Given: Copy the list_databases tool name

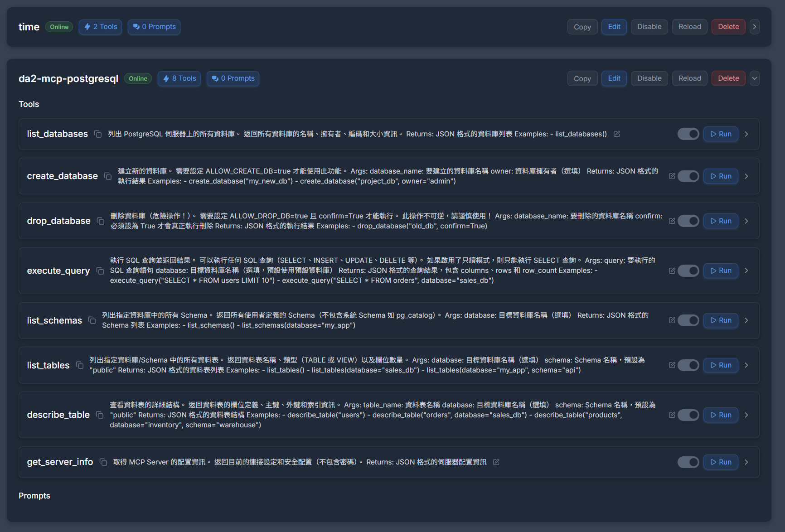Looking at the screenshot, I should pyautogui.click(x=97, y=134).
